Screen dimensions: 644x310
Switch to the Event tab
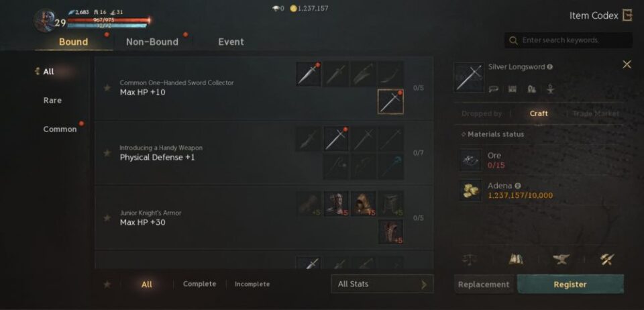click(x=231, y=42)
